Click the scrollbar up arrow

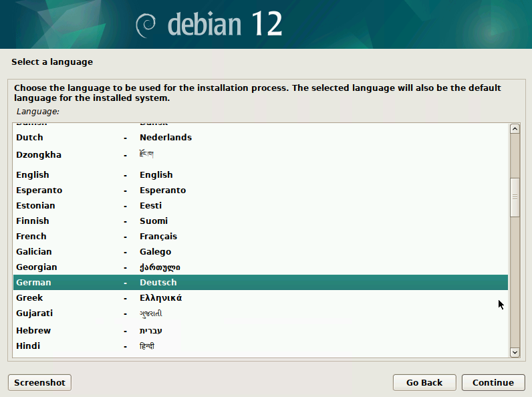click(515, 128)
